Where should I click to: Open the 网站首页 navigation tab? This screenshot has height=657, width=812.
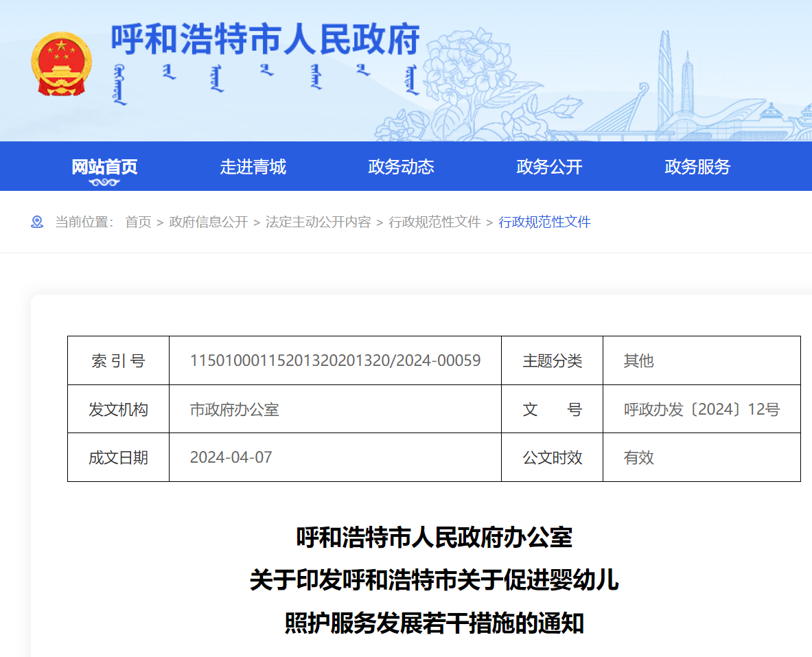104,167
